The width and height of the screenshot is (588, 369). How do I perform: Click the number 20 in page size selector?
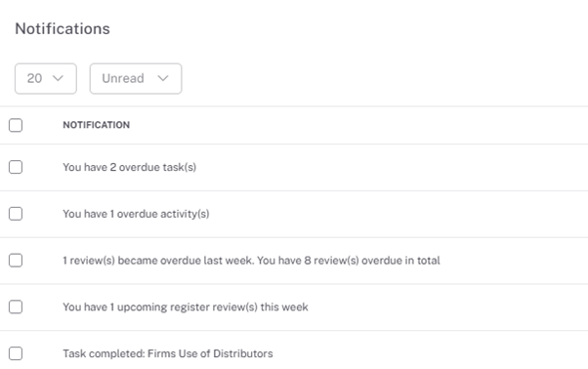point(34,78)
